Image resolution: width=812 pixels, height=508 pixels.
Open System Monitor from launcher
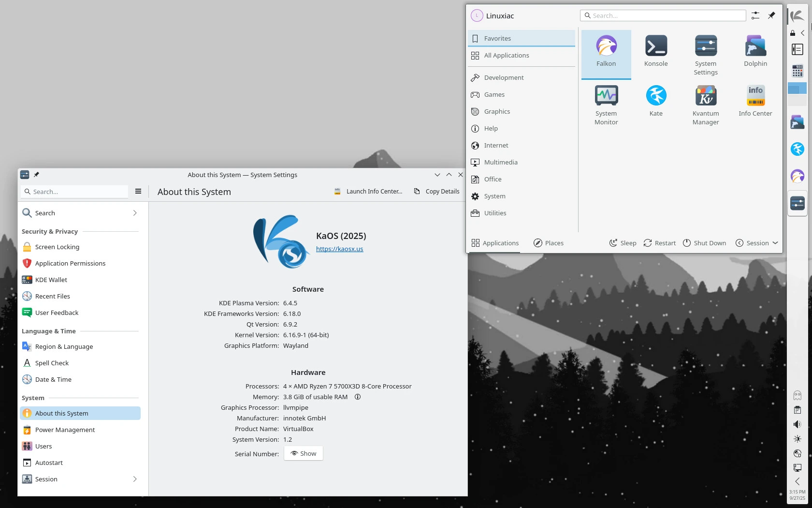point(606,105)
